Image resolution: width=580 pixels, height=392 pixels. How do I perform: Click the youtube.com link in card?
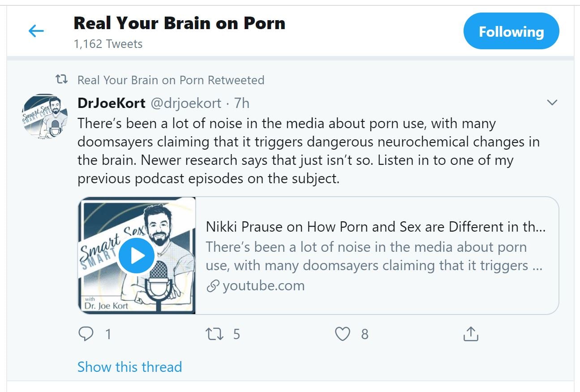(x=263, y=285)
